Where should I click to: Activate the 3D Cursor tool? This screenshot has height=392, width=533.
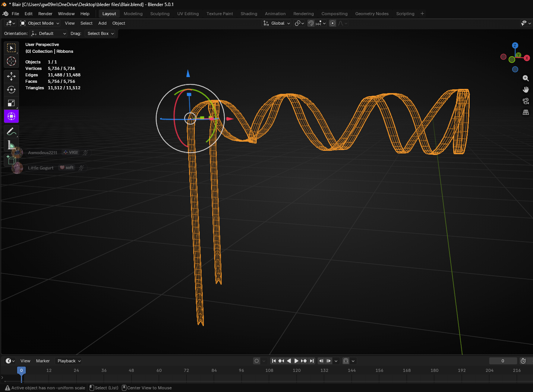pos(11,61)
